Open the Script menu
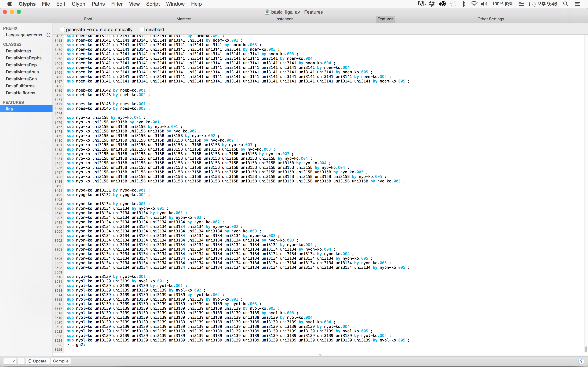This screenshot has width=588, height=367. [153, 4]
